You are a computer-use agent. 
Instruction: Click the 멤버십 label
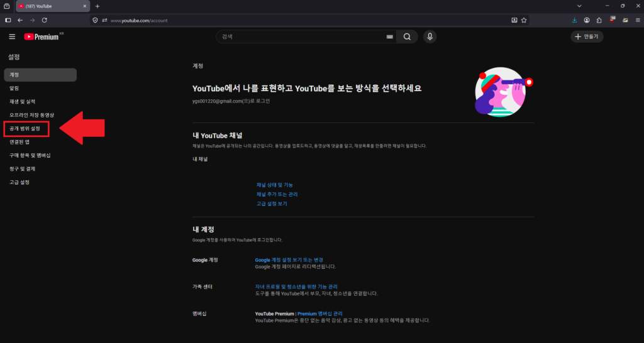(x=199, y=314)
